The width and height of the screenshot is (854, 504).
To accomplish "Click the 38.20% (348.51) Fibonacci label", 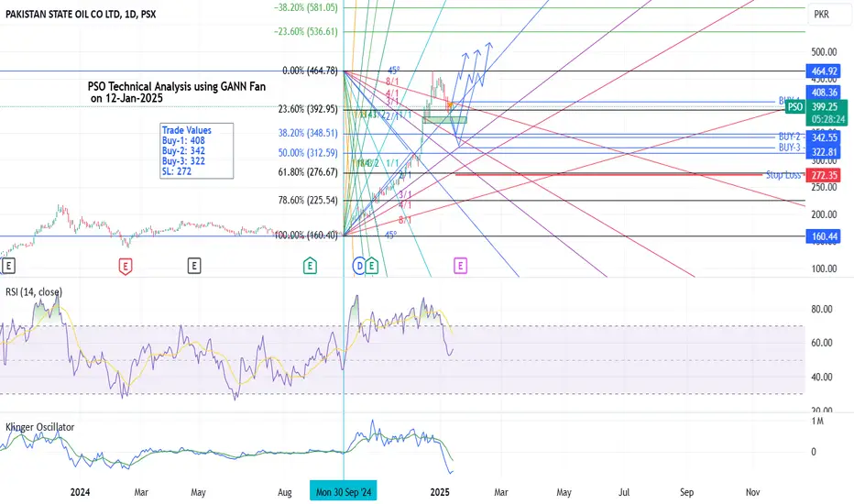I will point(308,133).
